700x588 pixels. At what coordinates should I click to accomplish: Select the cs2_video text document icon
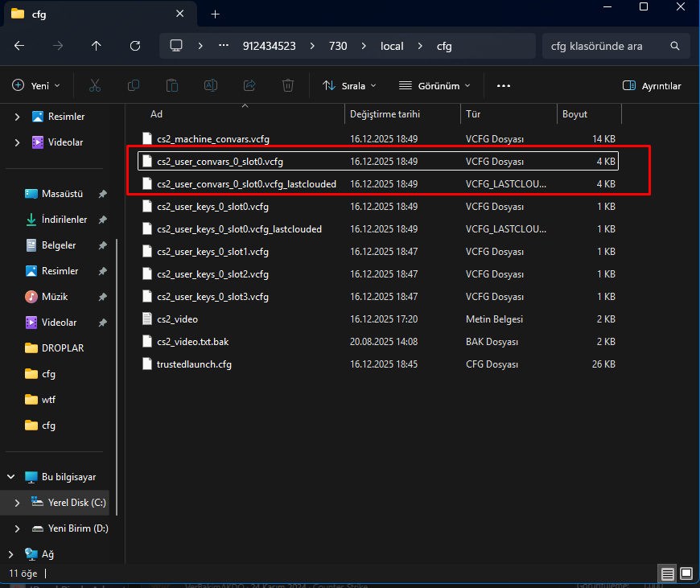(x=147, y=319)
